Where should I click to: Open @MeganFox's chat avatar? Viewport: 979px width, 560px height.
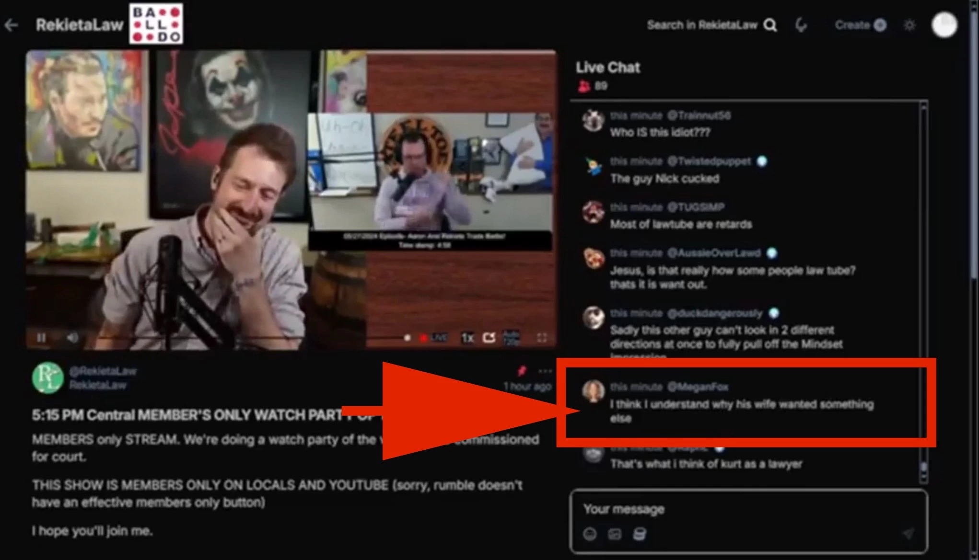click(593, 391)
